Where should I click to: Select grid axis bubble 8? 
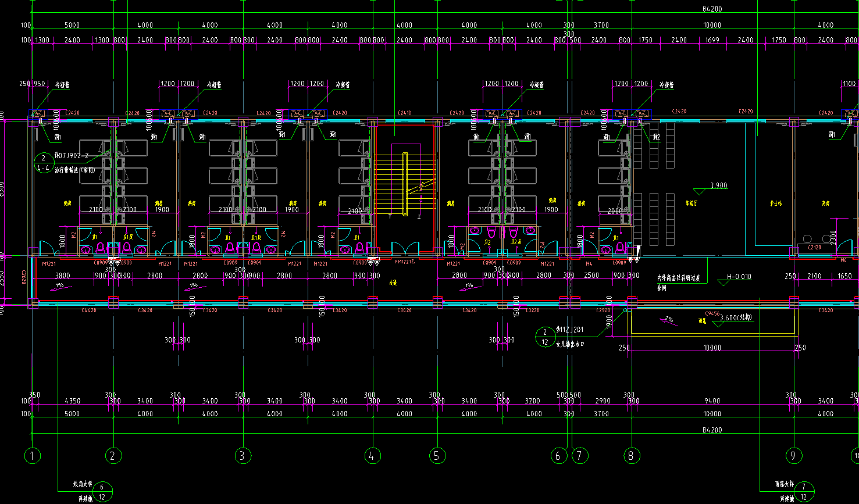(631, 456)
